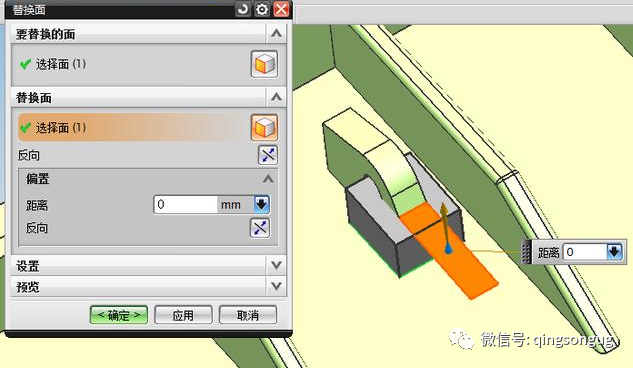Screen dimensions: 633x368
Task: Open the floating 距离 box dropdown arrow
Action: 614,252
